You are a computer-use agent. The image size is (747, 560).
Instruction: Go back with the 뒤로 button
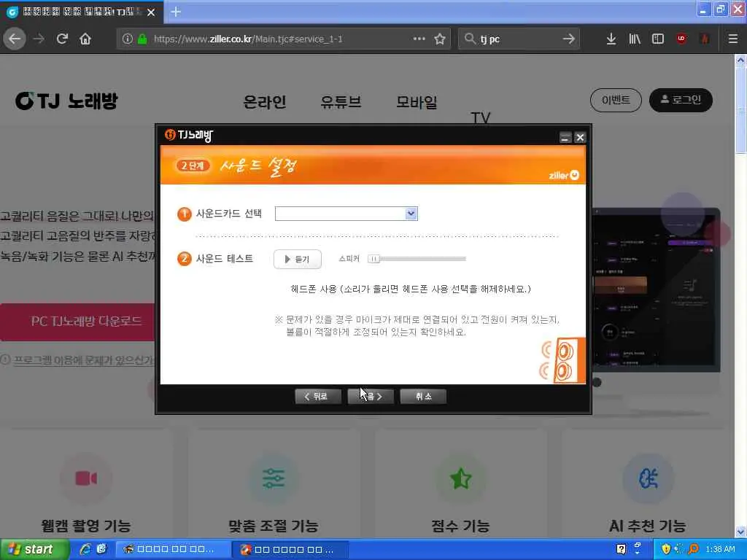coord(318,396)
